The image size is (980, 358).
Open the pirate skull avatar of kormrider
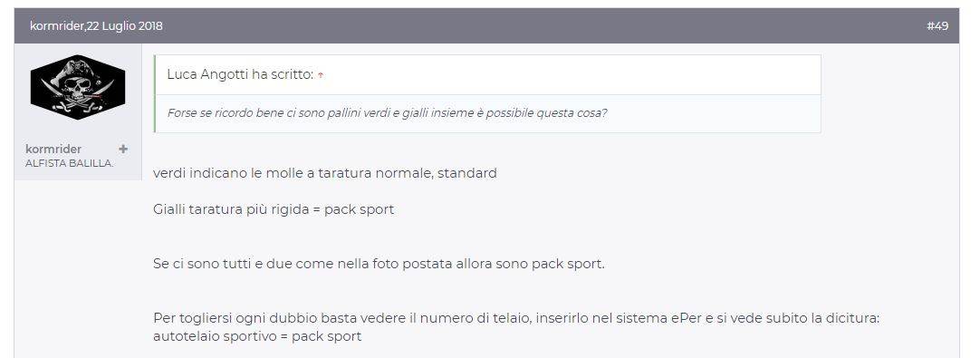(x=78, y=87)
